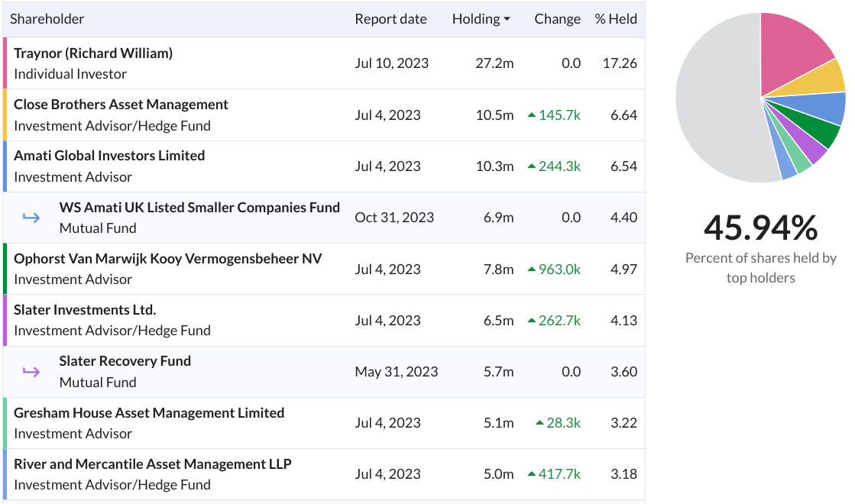Click the 963.0k change value
The image size is (855, 504).
[x=559, y=269]
